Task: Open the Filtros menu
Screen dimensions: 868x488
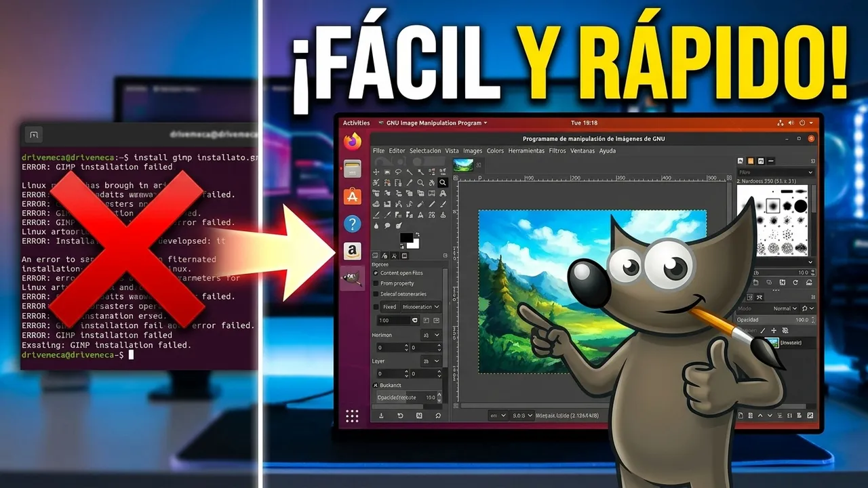Action: click(557, 150)
